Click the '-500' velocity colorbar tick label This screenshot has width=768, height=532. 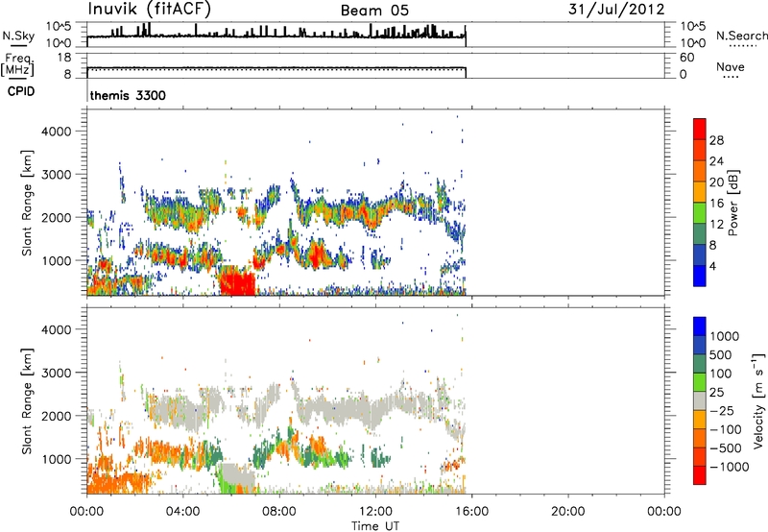726,447
